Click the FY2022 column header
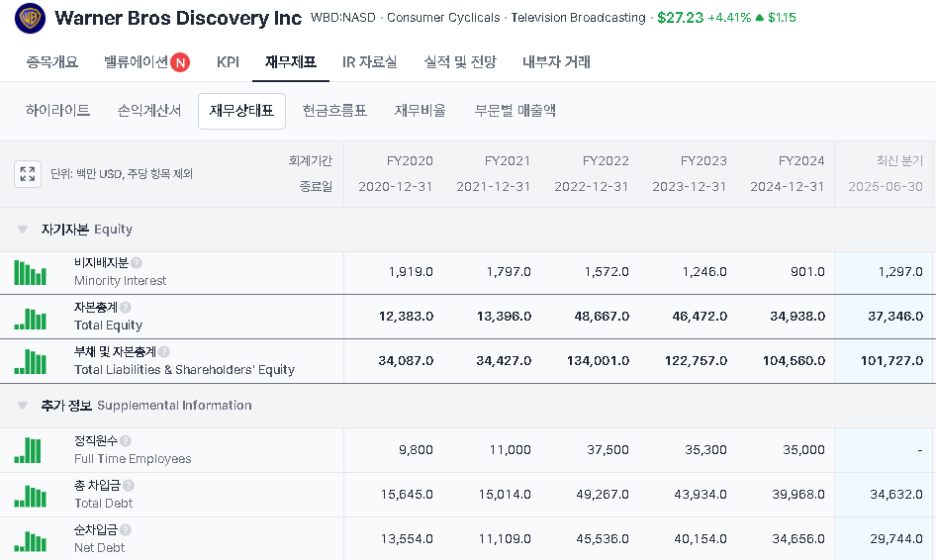The height and width of the screenshot is (560, 936). 606,161
